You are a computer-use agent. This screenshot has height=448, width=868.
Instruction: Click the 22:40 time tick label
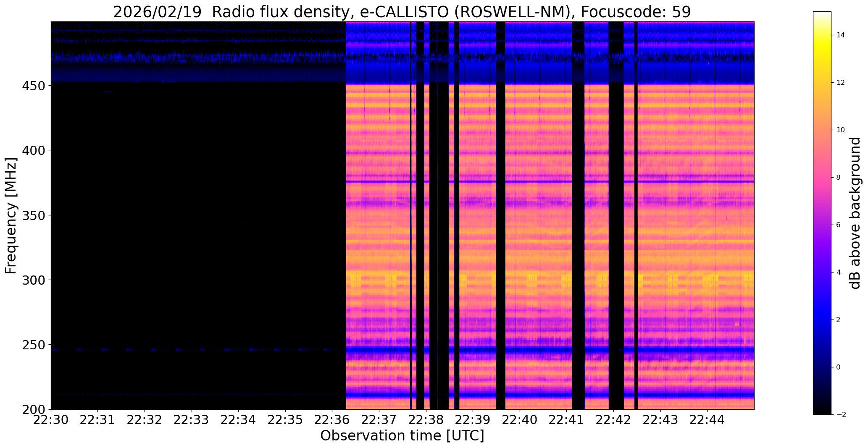[x=520, y=419]
